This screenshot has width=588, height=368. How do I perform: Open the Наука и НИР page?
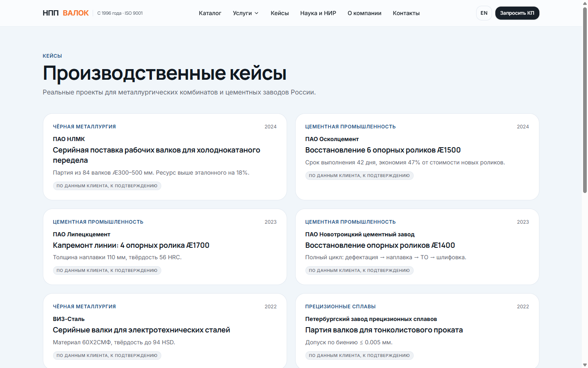[x=318, y=13]
